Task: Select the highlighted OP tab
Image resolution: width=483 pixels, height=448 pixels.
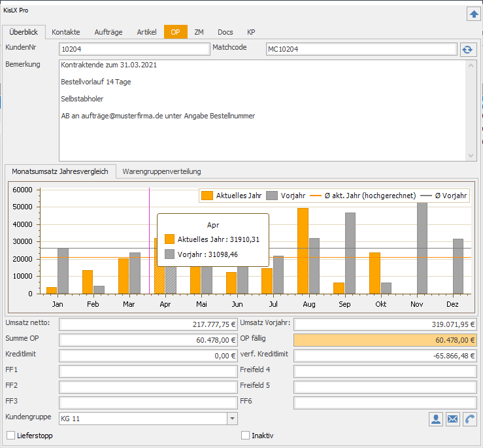Action: (175, 32)
